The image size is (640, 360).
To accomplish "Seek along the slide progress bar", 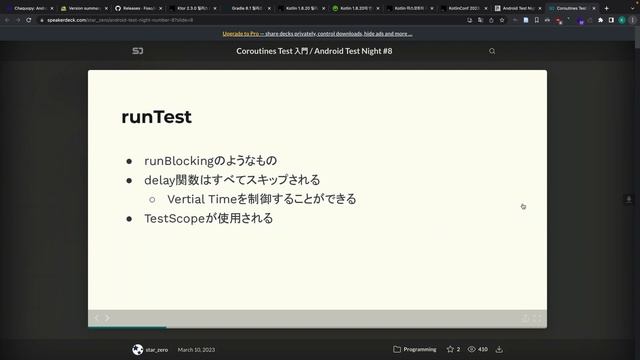I will click(317, 327).
